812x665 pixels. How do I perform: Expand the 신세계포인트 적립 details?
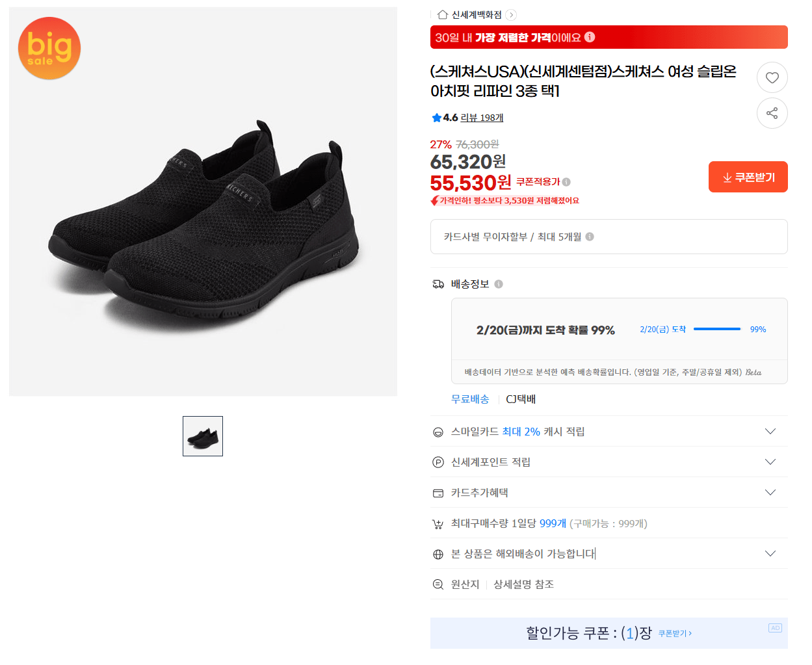pos(770,462)
